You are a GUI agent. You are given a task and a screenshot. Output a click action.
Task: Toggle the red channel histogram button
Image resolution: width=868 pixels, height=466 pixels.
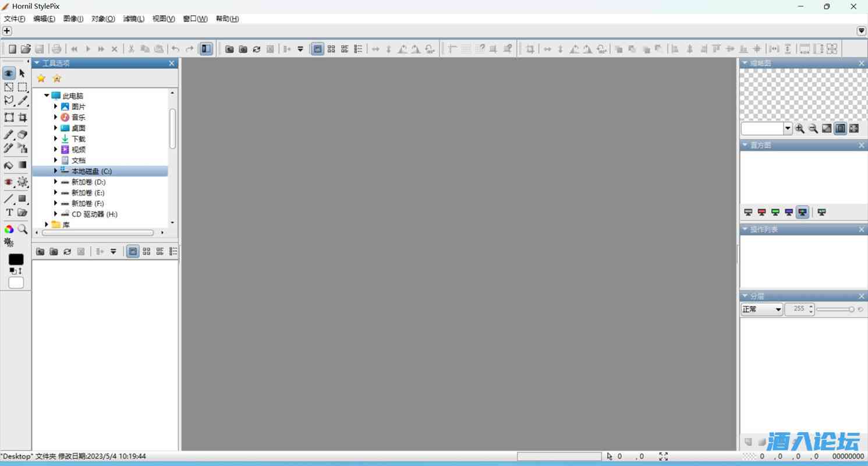(761, 213)
